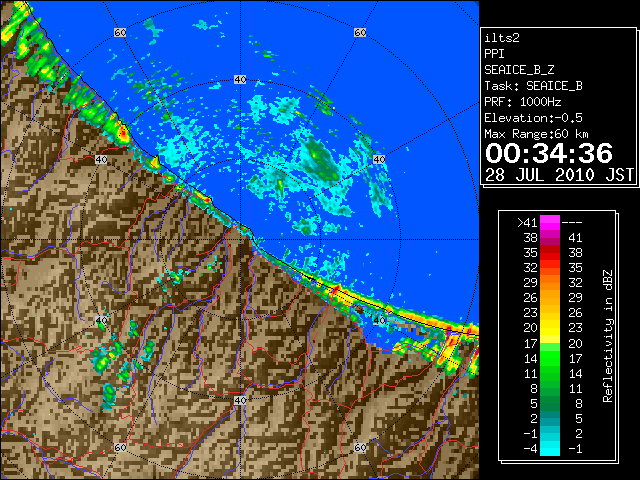Pick the bright green band of the scale
The height and width of the screenshot is (480, 640).
550,359
